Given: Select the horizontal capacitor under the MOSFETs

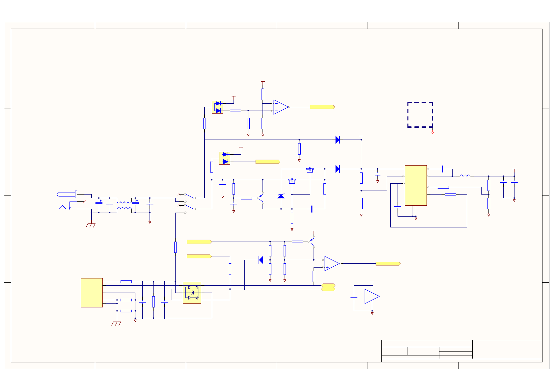Looking at the screenshot, I should tap(312, 209).
